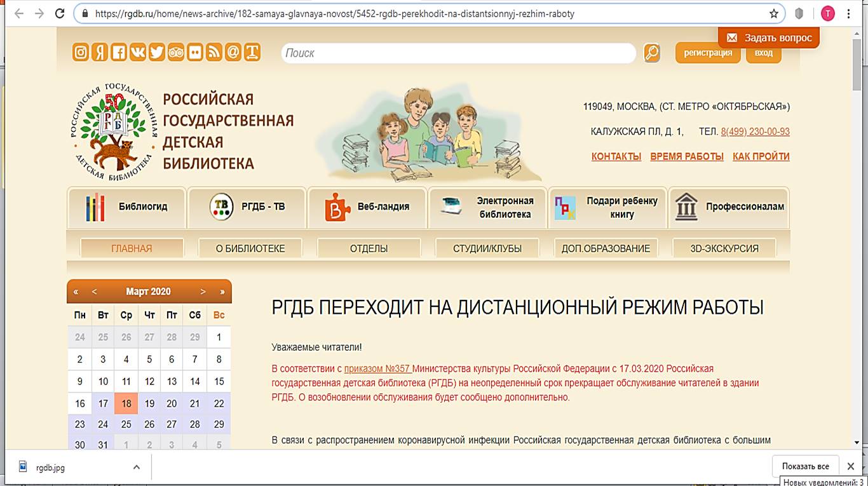Go to next month with single right arrow
The height and width of the screenshot is (486, 868).
pyautogui.click(x=203, y=292)
